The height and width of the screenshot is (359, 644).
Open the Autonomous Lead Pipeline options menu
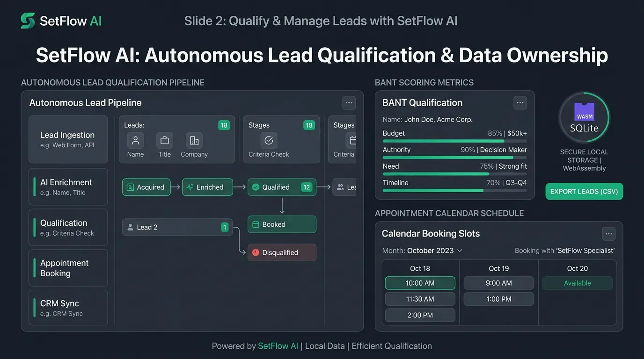pos(349,103)
